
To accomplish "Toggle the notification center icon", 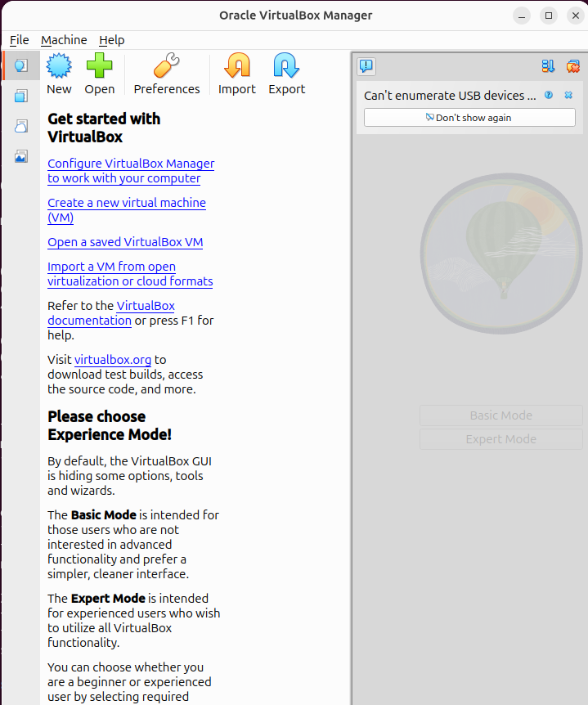I will point(366,66).
